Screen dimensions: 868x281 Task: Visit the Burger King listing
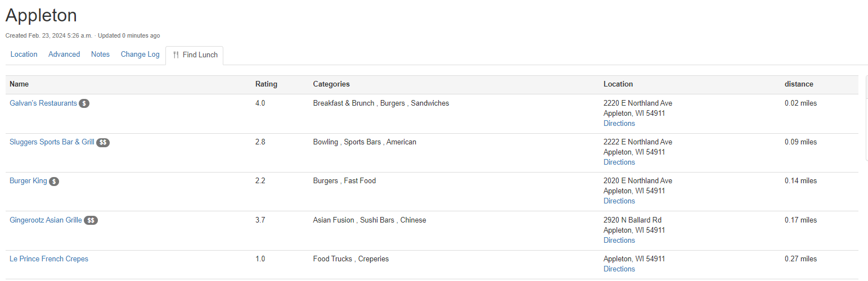click(28, 181)
